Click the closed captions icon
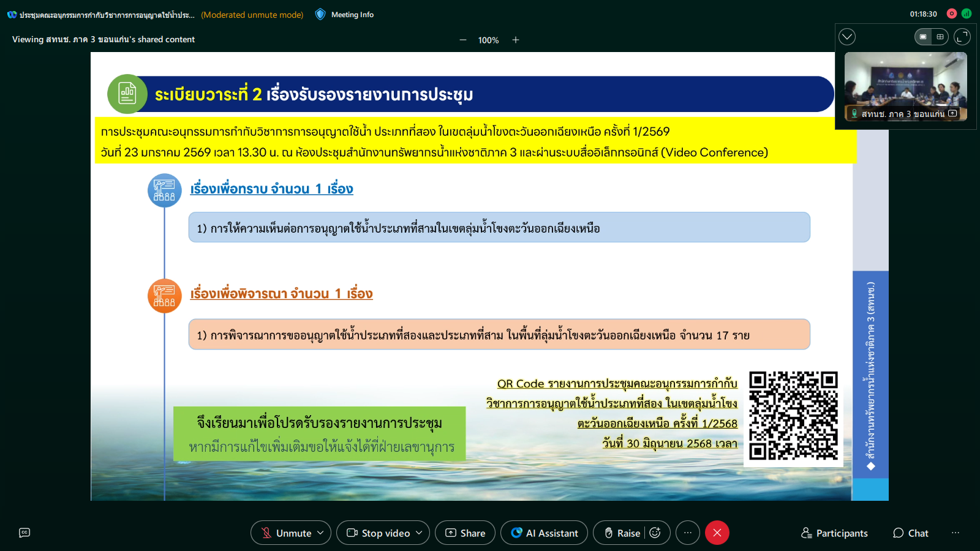This screenshot has width=980, height=551. 24,533
